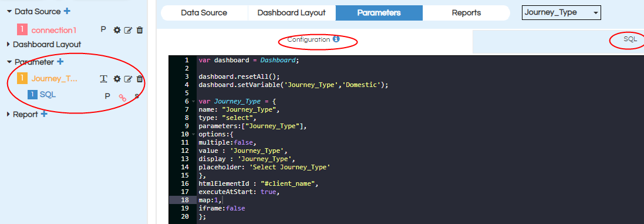
Task: Click the 'iframe:false' code line
Action: tap(222, 208)
